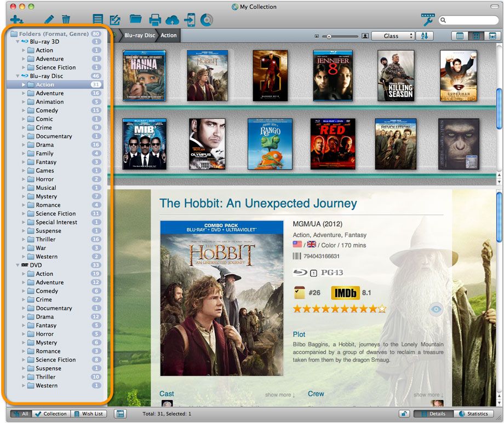
Task: Adjust the cover thumbnail size slider
Action: coord(329,36)
